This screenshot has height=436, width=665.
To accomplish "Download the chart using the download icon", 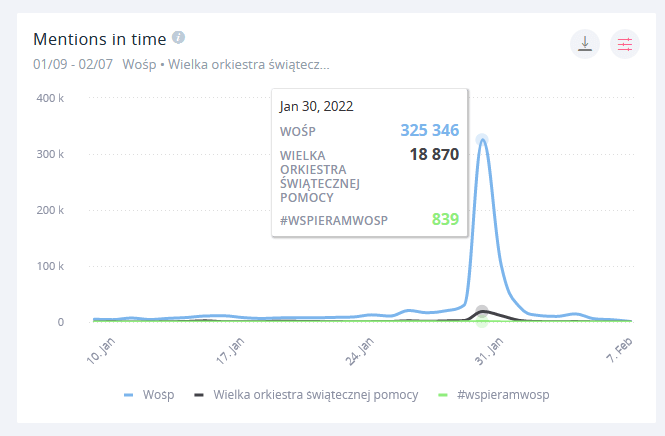I will (x=584, y=44).
